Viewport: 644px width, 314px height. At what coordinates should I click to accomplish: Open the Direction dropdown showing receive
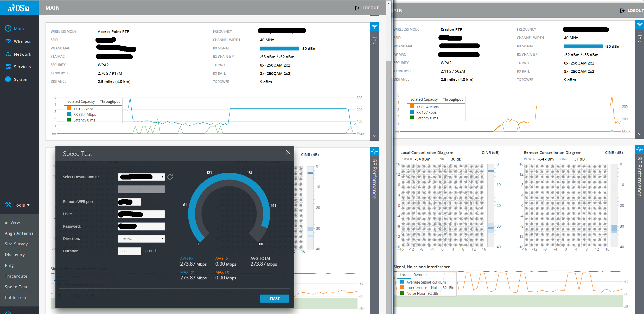click(x=141, y=239)
